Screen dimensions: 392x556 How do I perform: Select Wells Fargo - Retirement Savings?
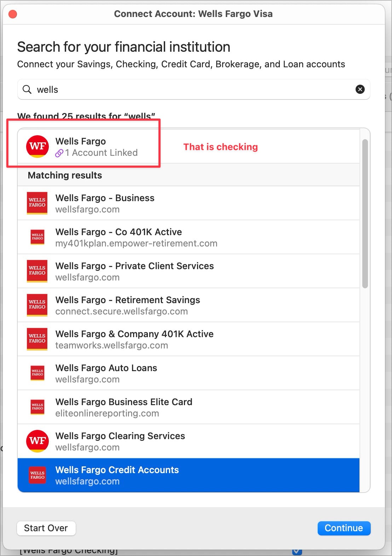[x=189, y=305]
